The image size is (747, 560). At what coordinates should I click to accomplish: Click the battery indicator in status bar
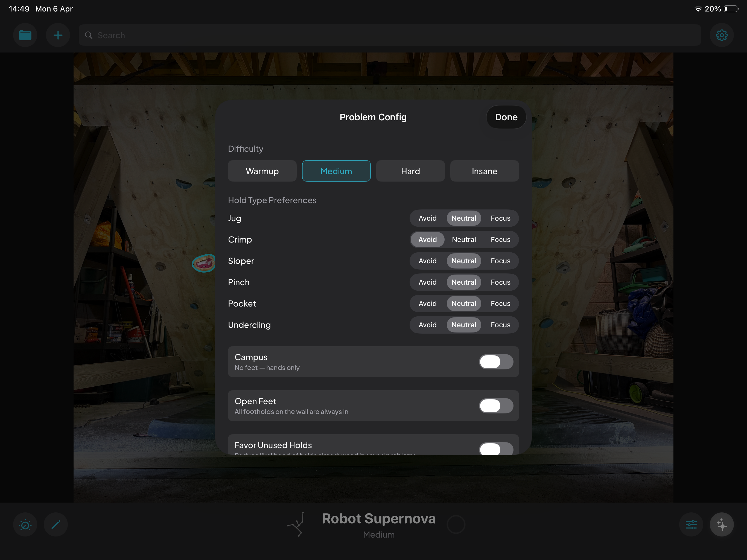(731, 9)
